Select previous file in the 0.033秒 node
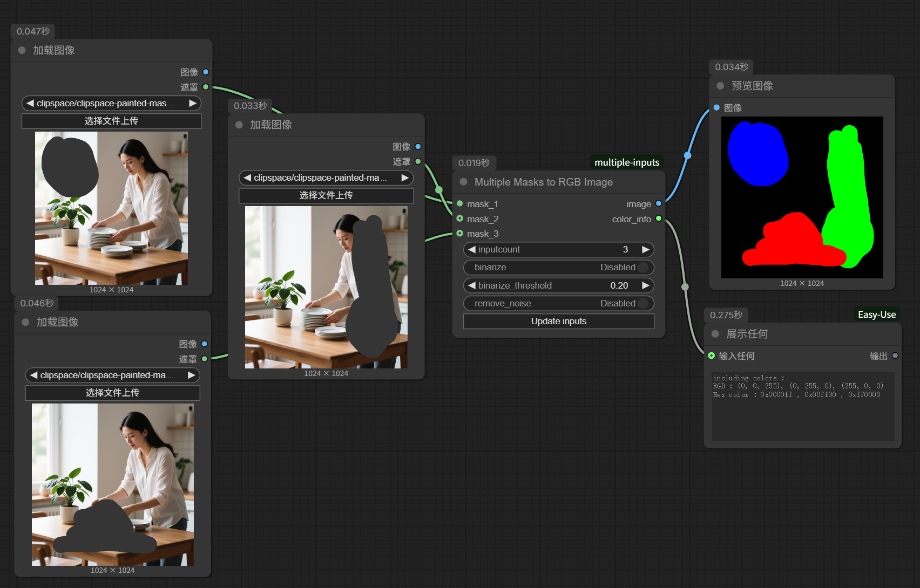This screenshot has height=588, width=920. [x=247, y=177]
